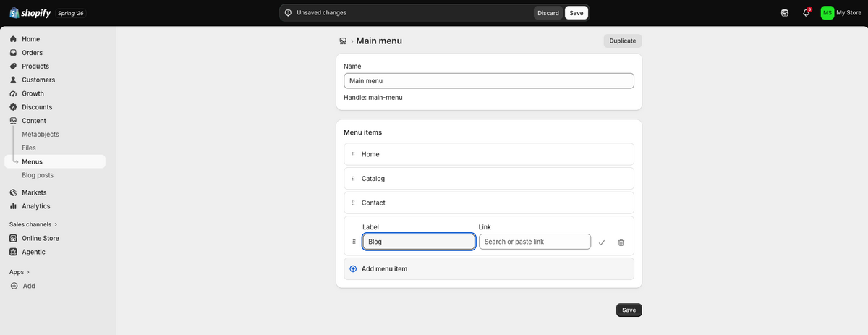Open Files under Content
The image size is (868, 335).
[29, 148]
